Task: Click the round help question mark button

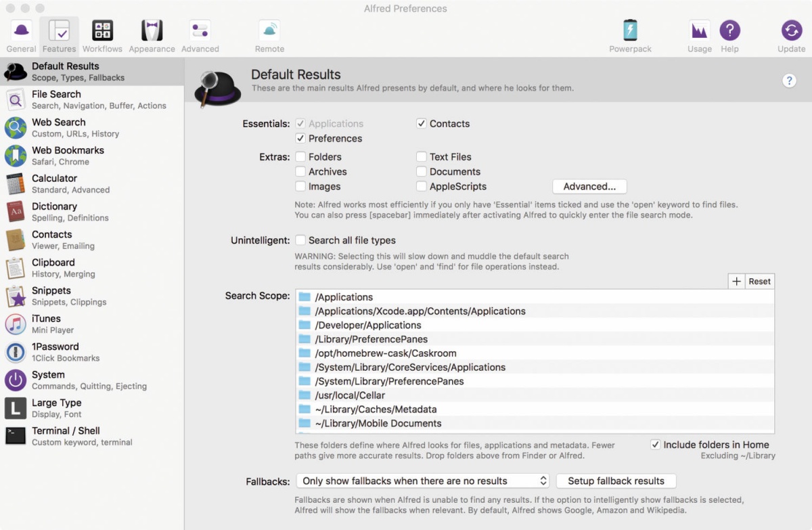Action: point(789,81)
